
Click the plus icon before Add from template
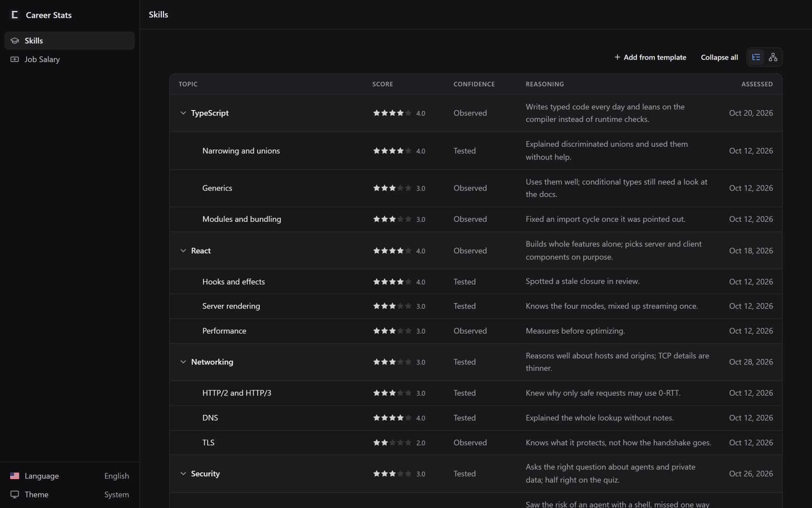point(617,57)
